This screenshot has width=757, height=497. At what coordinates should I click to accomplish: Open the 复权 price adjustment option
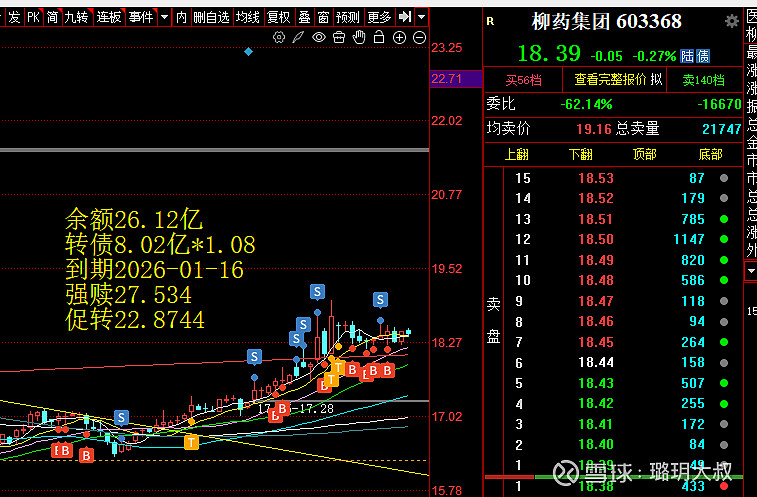279,17
